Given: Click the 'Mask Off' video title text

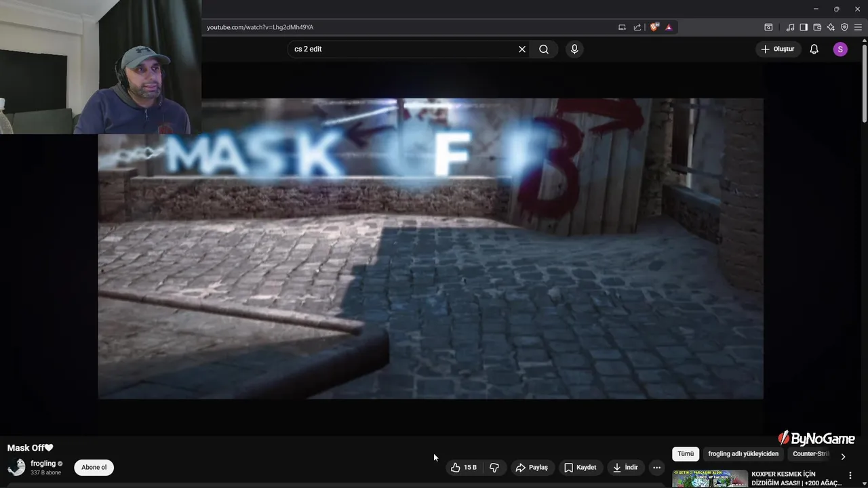Looking at the screenshot, I should pyautogui.click(x=30, y=448).
